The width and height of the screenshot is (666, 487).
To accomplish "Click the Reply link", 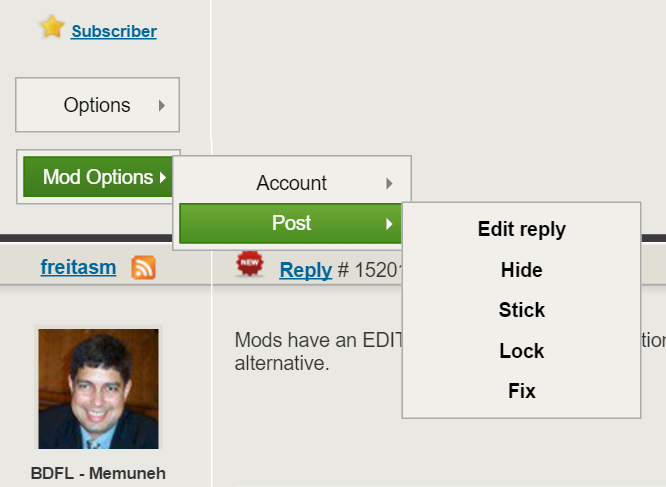I will (305, 270).
